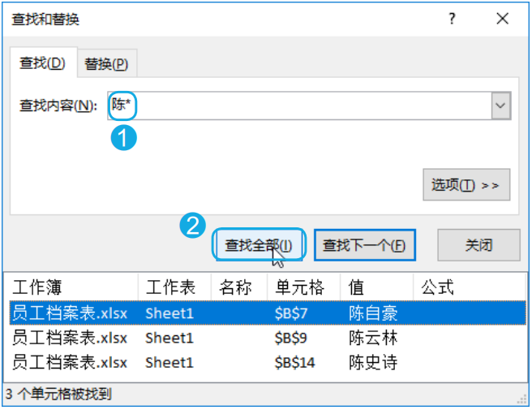
Task: Switch to the 查找(D) tab
Action: [x=44, y=63]
